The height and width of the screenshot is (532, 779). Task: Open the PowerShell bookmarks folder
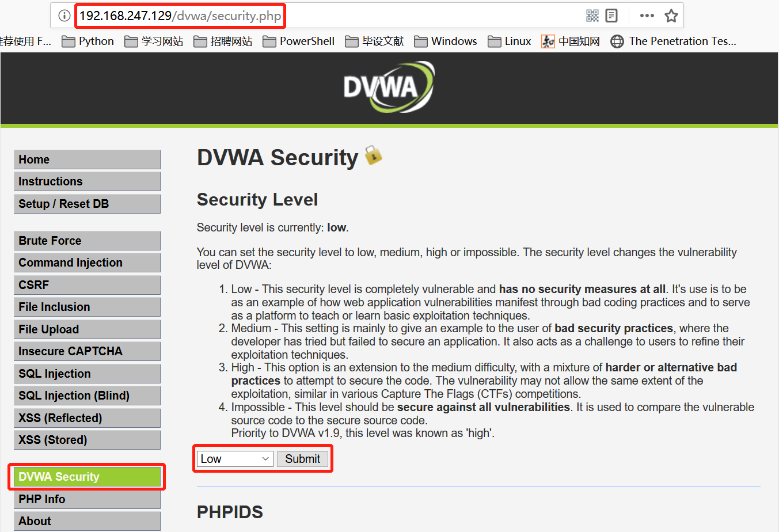pyautogui.click(x=299, y=41)
